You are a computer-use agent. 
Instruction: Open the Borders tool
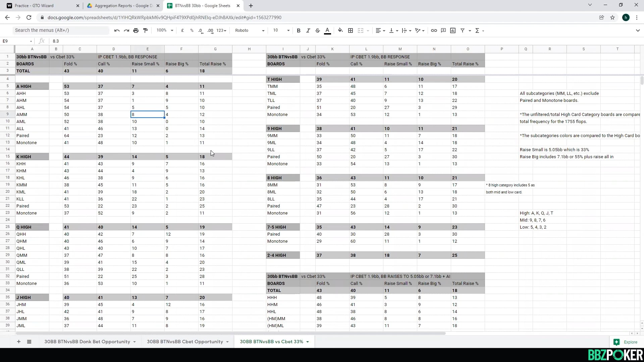[x=350, y=30]
